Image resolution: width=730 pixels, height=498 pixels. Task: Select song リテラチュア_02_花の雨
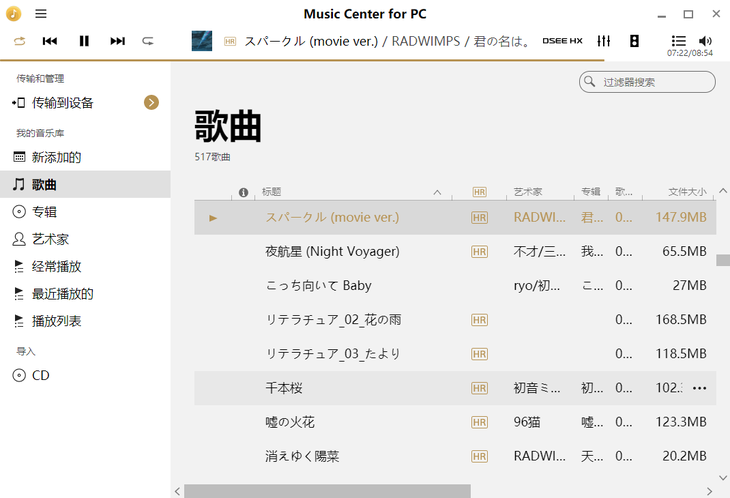(455, 320)
